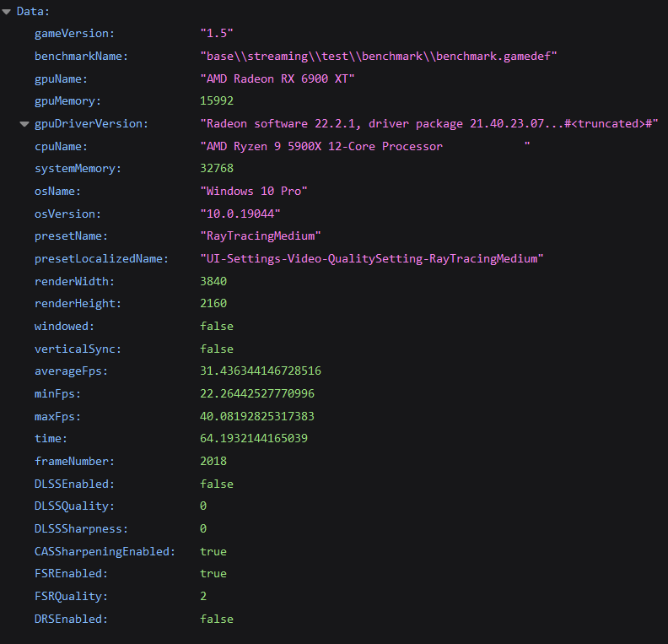
Task: Click the false value beside verticalSync
Action: click(217, 349)
